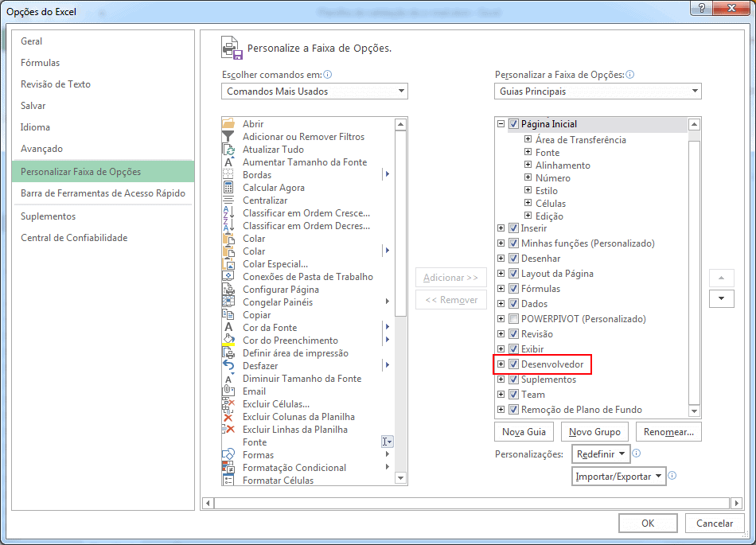
Task: Click the Email envelope icon
Action: pos(228,391)
